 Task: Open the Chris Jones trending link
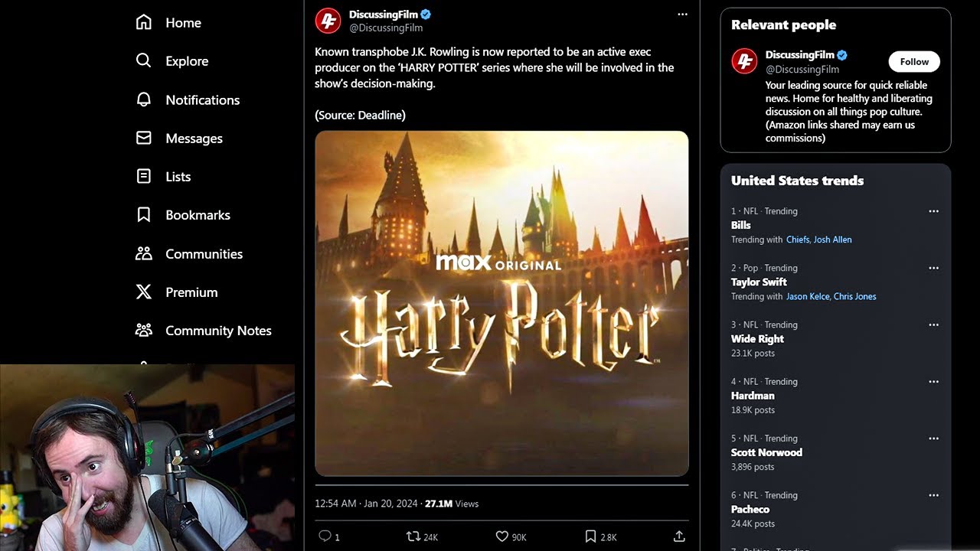click(x=854, y=296)
